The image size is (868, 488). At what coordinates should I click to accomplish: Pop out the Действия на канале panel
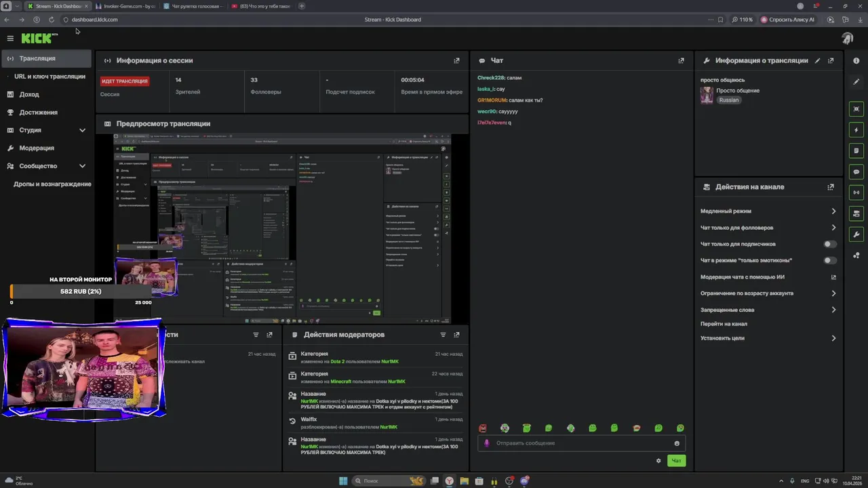pyautogui.click(x=831, y=187)
